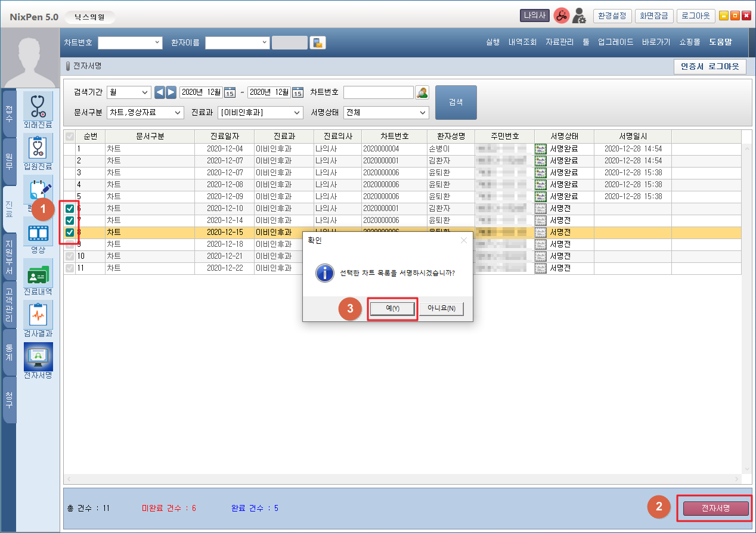Toggle the select-all checkbox in table header
Viewport: 756px width, 533px height.
click(x=70, y=137)
